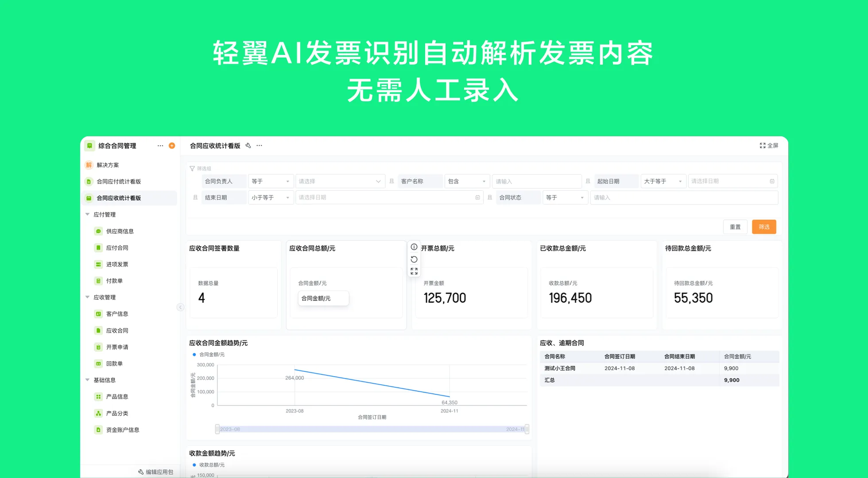
Task: Open the 等于 operator dropdown for 合同负责人
Action: (x=271, y=181)
